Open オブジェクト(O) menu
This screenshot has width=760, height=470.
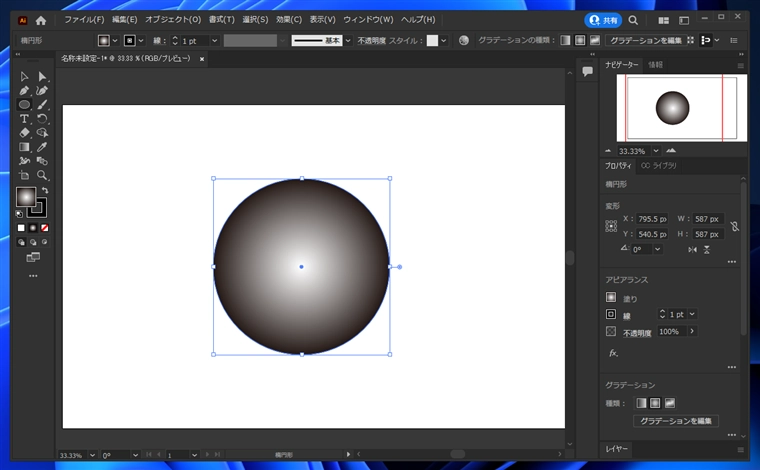pyautogui.click(x=173, y=20)
